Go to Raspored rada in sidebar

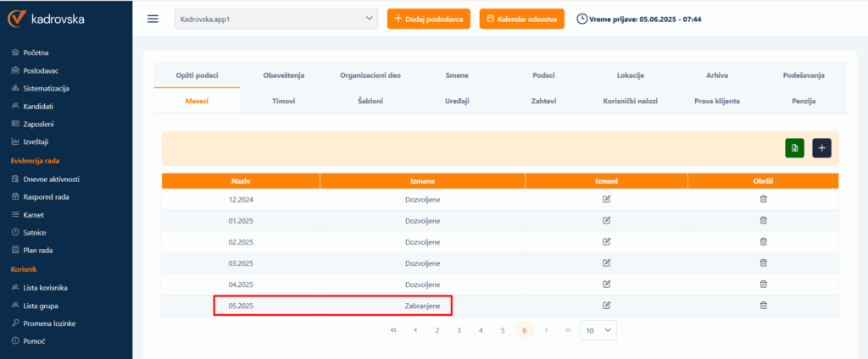[46, 196]
